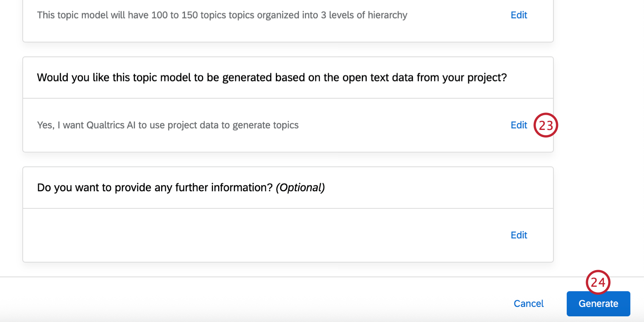Select the topic model hierarchy summary text
The height and width of the screenshot is (322, 644).
click(222, 15)
